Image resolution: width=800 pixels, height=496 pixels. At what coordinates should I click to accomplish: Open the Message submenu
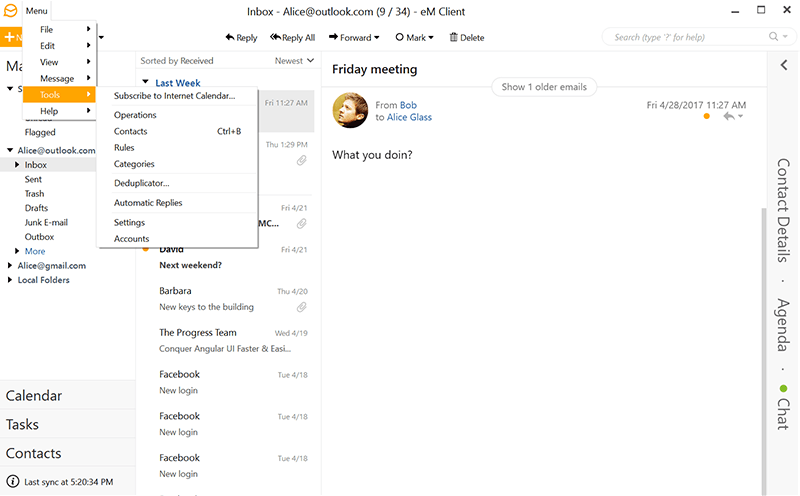tap(60, 79)
